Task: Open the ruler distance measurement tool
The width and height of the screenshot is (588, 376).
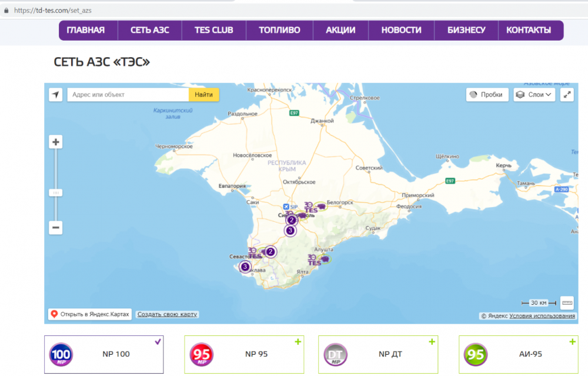Action: pyautogui.click(x=567, y=302)
